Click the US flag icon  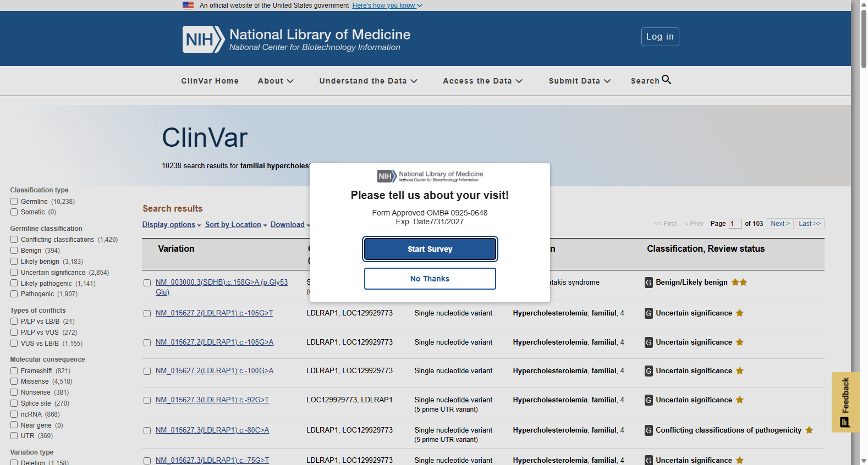click(x=188, y=5)
